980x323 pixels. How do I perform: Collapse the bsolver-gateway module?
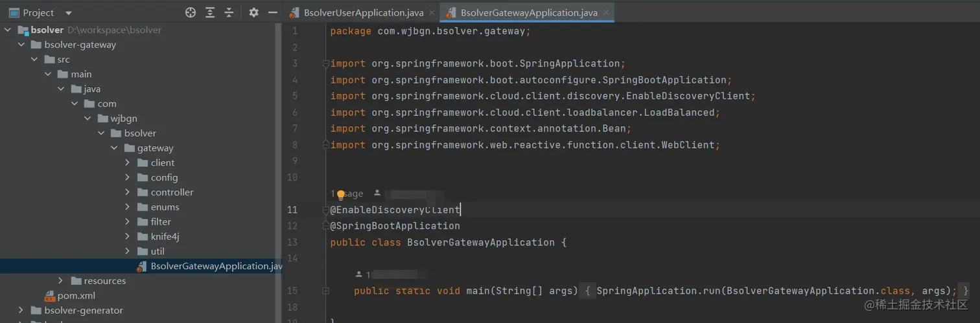coord(21,45)
